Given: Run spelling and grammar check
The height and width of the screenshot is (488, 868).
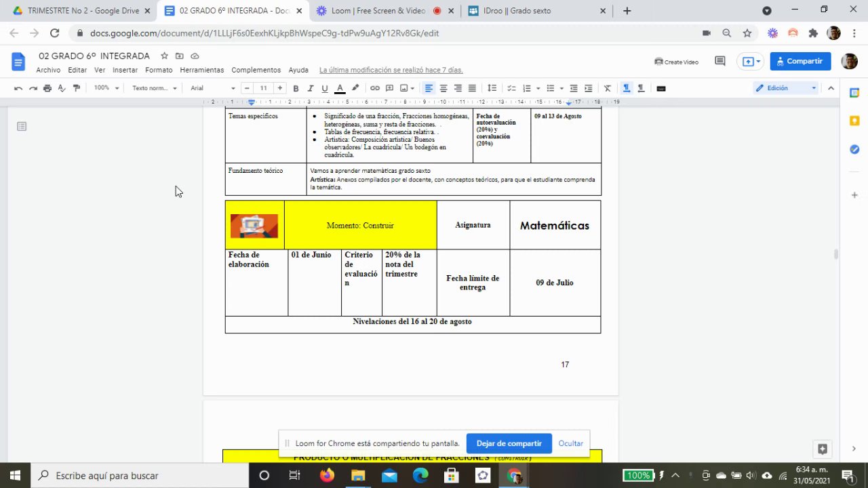Looking at the screenshot, I should (62, 88).
